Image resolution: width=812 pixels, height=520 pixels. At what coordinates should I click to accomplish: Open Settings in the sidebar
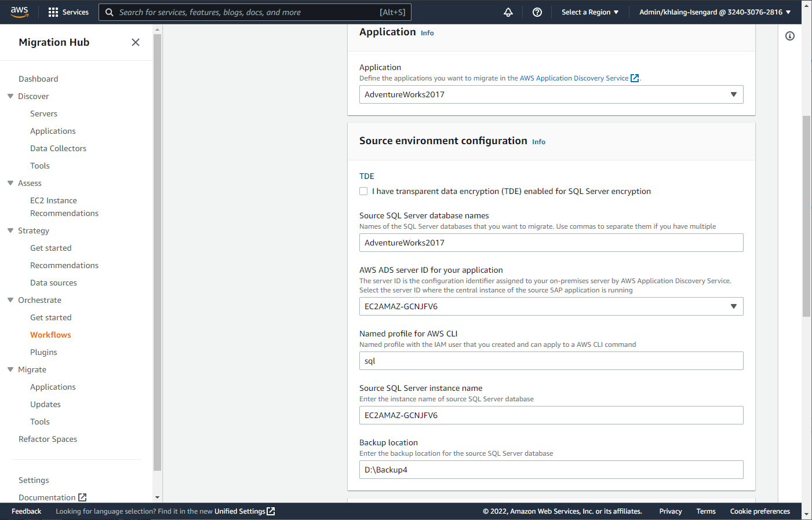click(34, 480)
